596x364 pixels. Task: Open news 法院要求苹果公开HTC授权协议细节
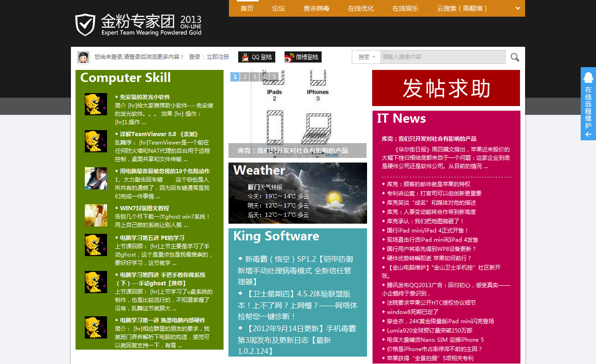click(x=431, y=303)
